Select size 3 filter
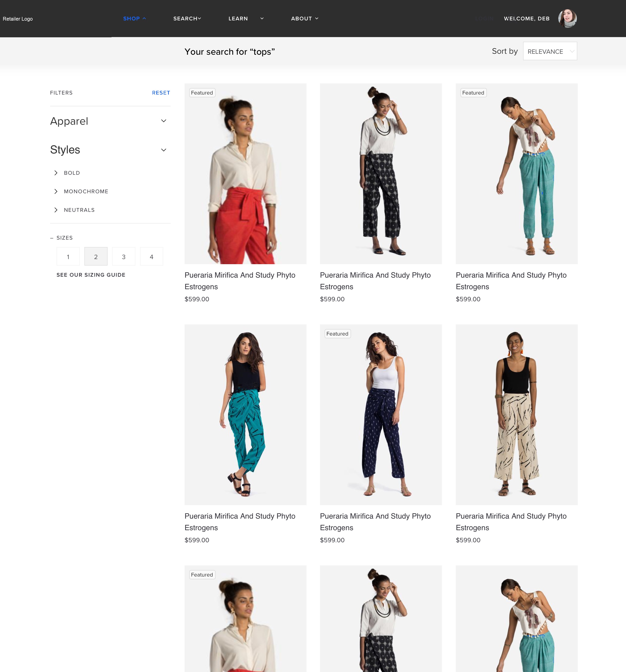 123,257
